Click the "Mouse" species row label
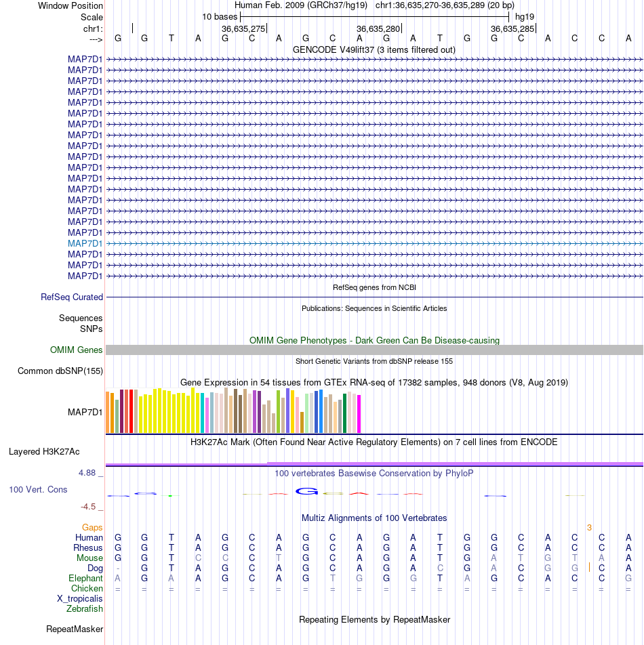Image resolution: width=644 pixels, height=645 pixels. click(x=89, y=558)
